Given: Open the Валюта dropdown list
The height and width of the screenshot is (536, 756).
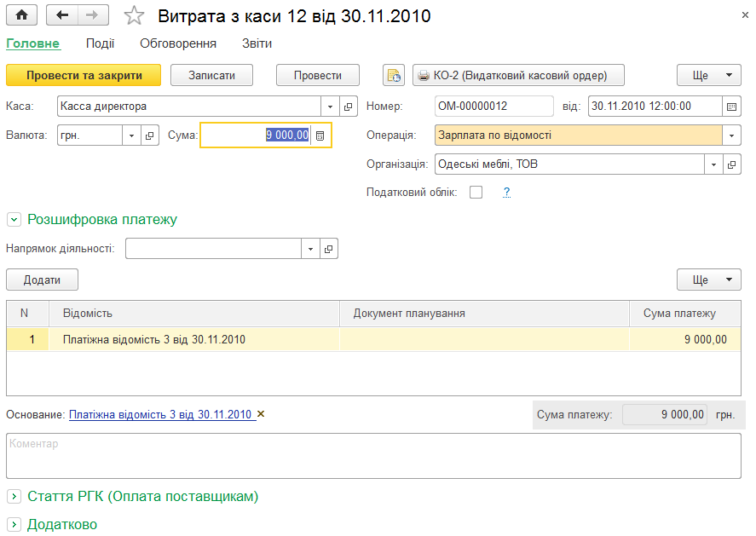Looking at the screenshot, I should tap(131, 135).
